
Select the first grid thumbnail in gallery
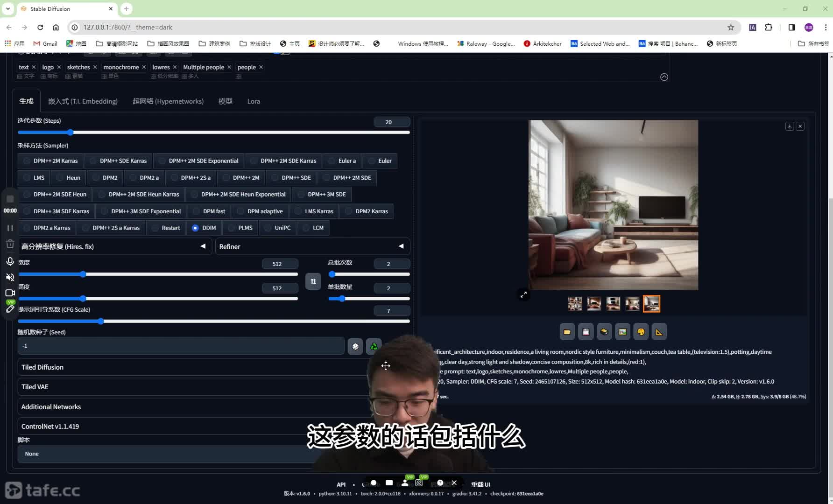[x=575, y=304]
